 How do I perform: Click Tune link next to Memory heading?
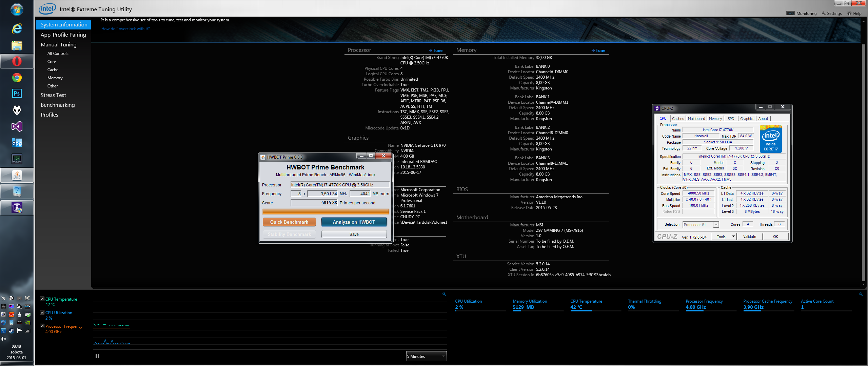[x=598, y=50]
